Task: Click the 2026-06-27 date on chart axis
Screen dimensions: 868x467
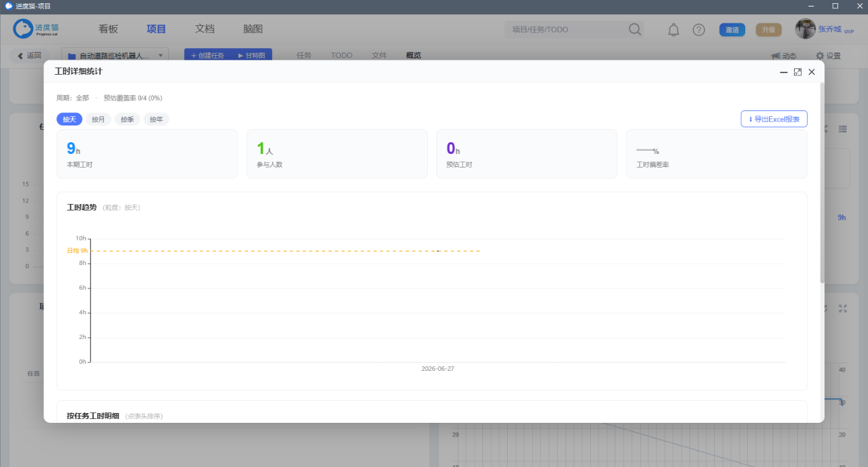Action: (438, 368)
